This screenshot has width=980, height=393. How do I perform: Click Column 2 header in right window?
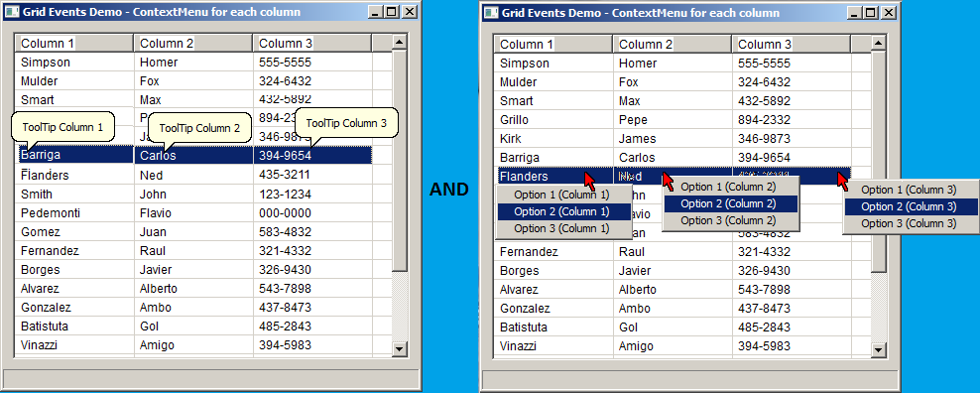(672, 44)
